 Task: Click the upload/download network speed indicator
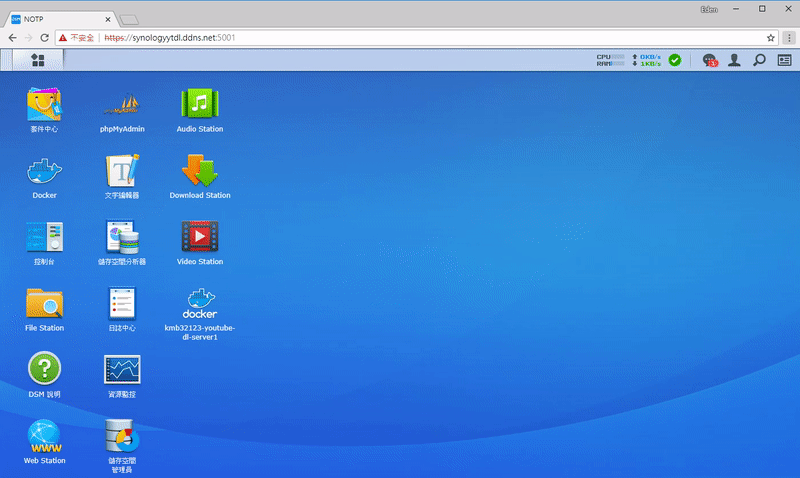[646, 60]
